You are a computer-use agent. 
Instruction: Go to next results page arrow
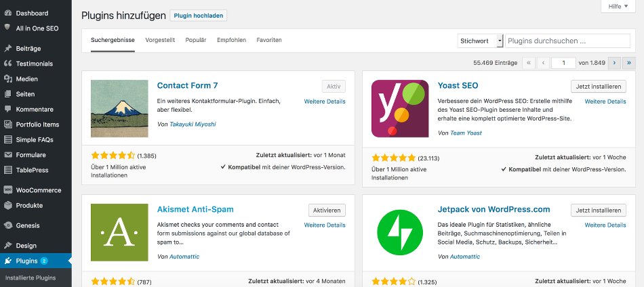pos(614,63)
